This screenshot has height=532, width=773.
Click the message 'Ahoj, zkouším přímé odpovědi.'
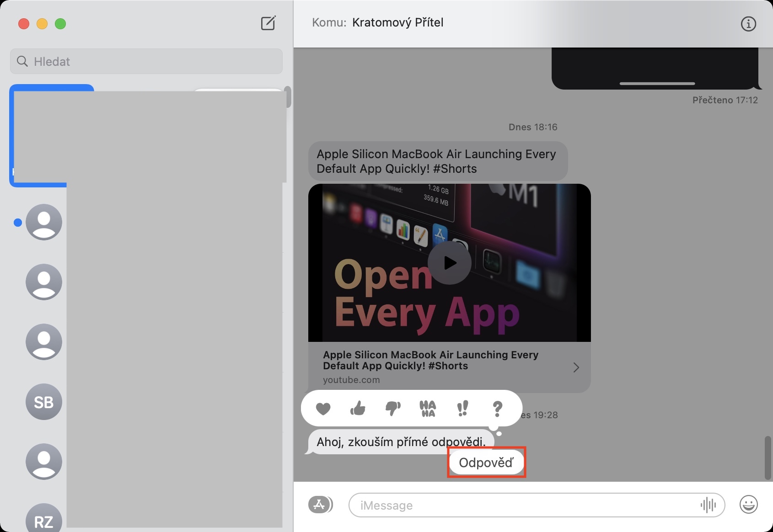(401, 442)
